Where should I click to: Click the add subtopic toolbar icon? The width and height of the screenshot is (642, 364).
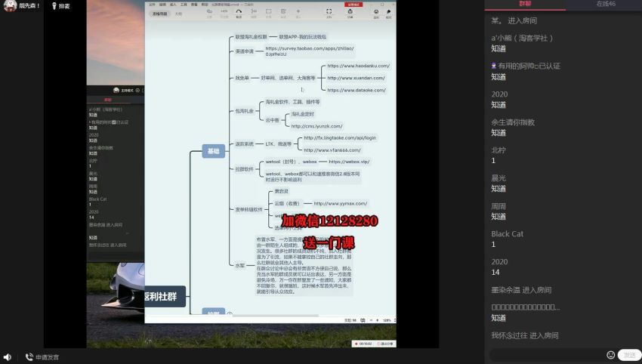[224, 13]
